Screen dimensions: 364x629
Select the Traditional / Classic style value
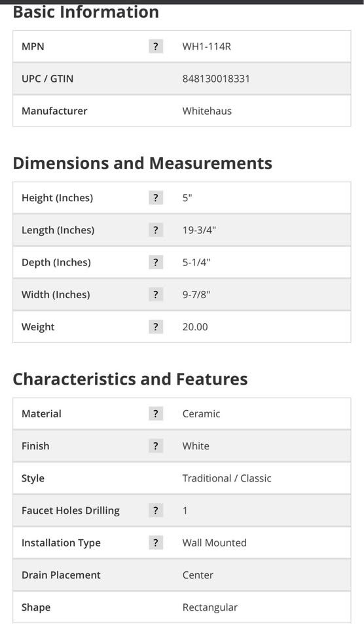[227, 478]
